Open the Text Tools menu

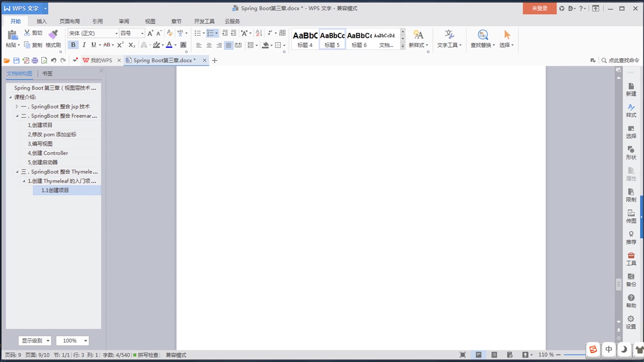click(x=449, y=39)
